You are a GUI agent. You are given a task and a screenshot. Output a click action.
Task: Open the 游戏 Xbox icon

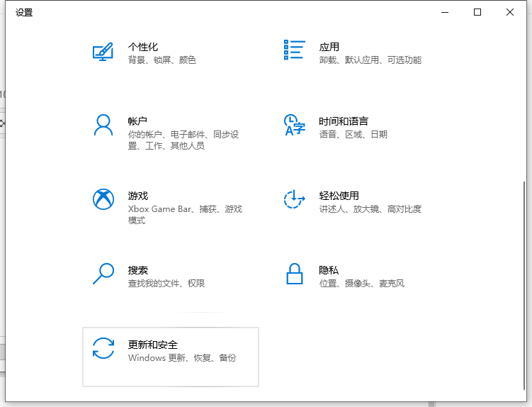point(103,199)
